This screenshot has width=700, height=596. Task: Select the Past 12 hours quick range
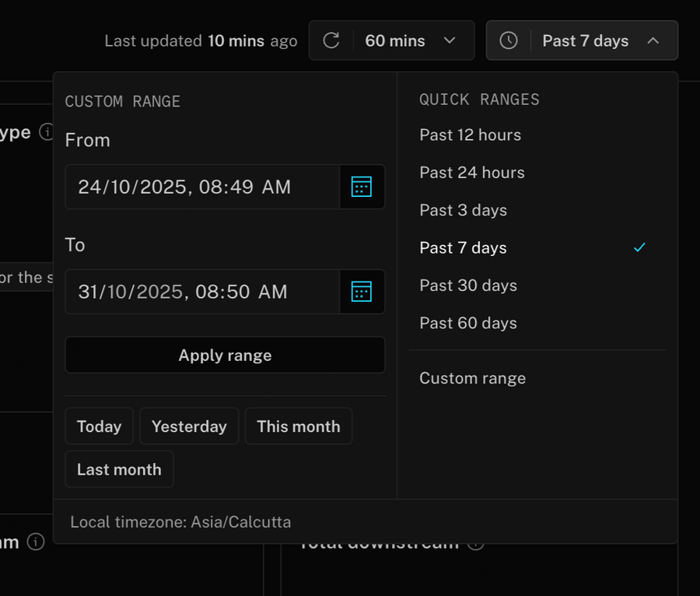coord(470,135)
